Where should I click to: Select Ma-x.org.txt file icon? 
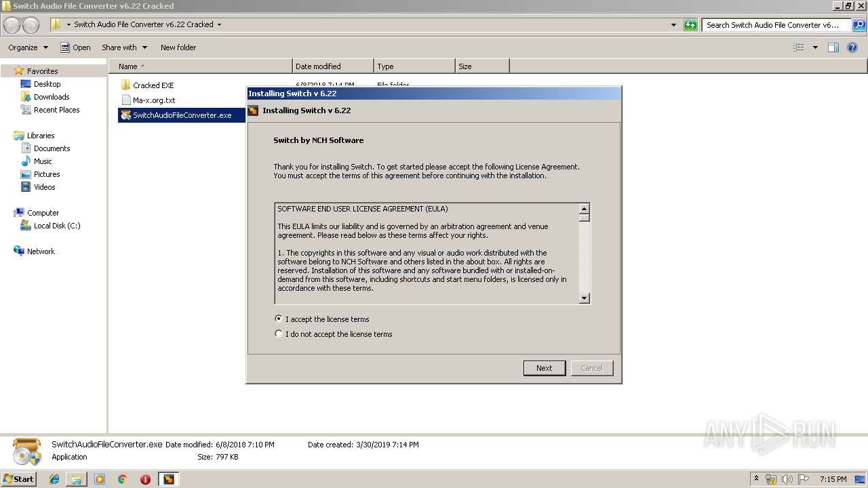click(125, 100)
